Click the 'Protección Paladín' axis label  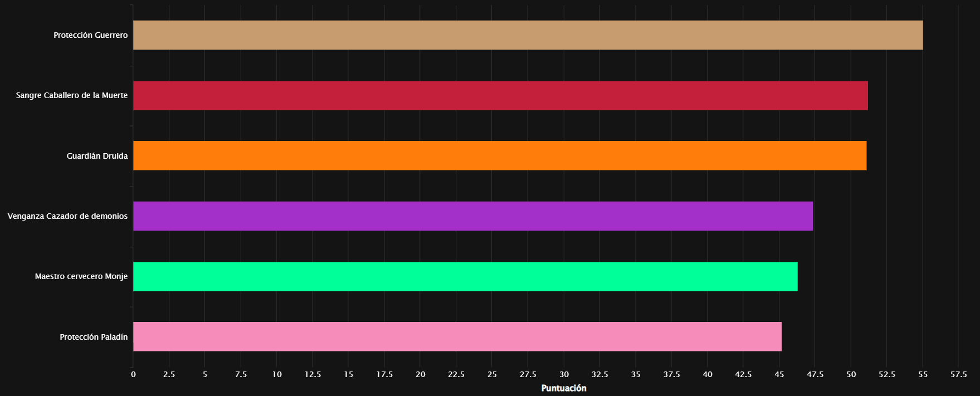pos(94,337)
